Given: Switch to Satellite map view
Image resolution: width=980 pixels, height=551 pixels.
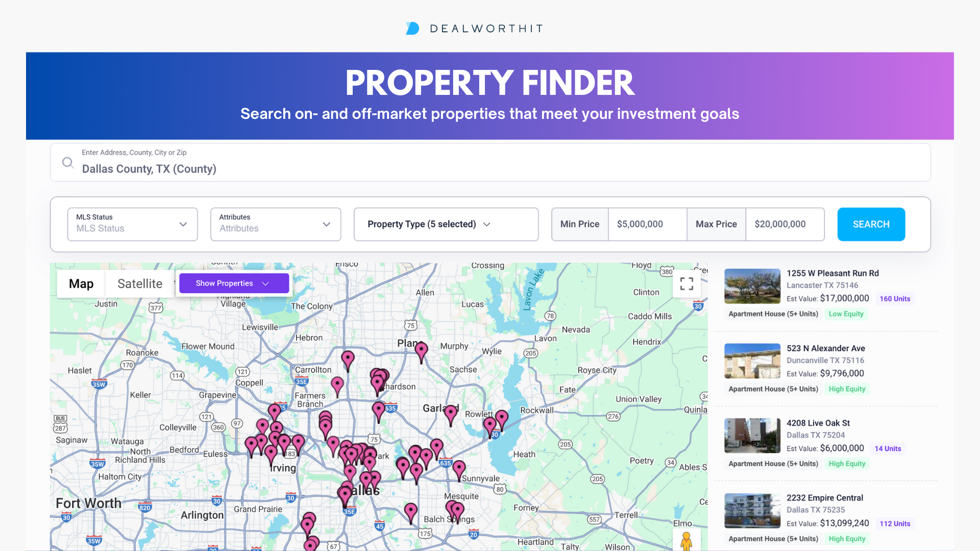Looking at the screenshot, I should pos(140,284).
